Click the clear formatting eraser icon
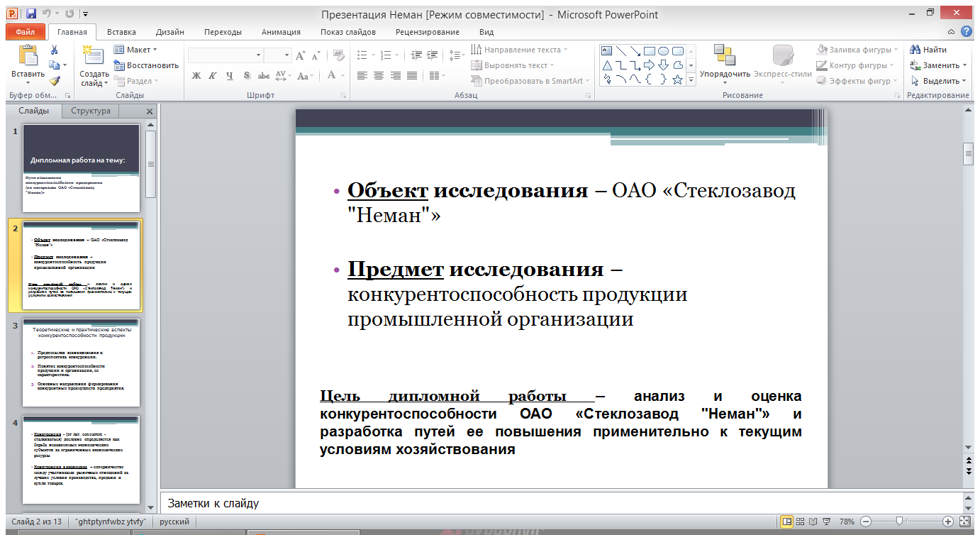Image resolution: width=980 pixels, height=535 pixels. 338,55
